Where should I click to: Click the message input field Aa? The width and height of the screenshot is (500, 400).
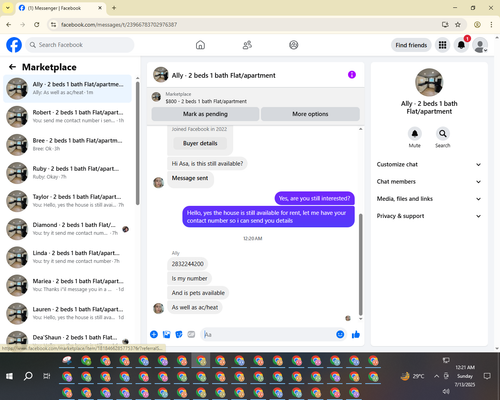[268, 334]
